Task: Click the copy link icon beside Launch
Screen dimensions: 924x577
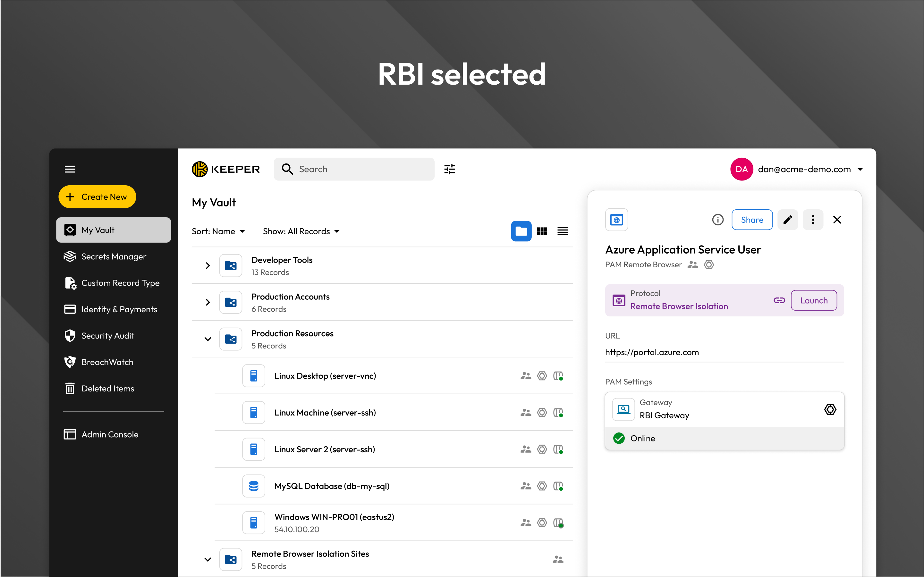Action: point(779,300)
